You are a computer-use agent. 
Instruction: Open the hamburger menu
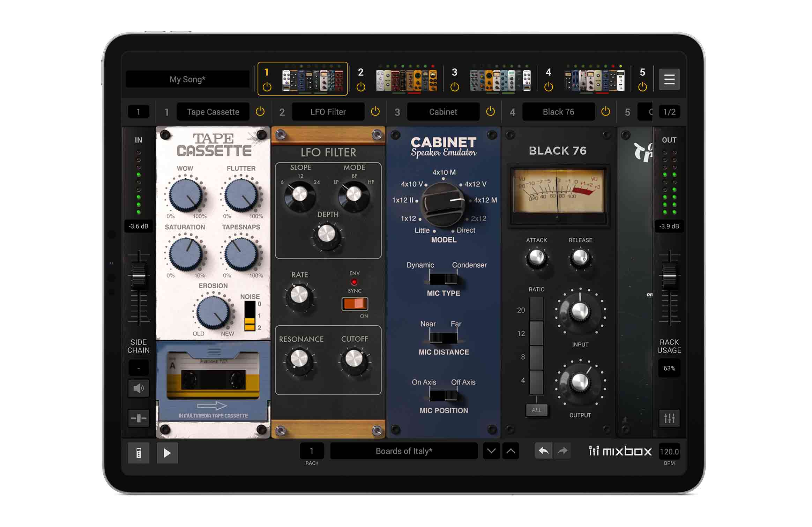669,80
